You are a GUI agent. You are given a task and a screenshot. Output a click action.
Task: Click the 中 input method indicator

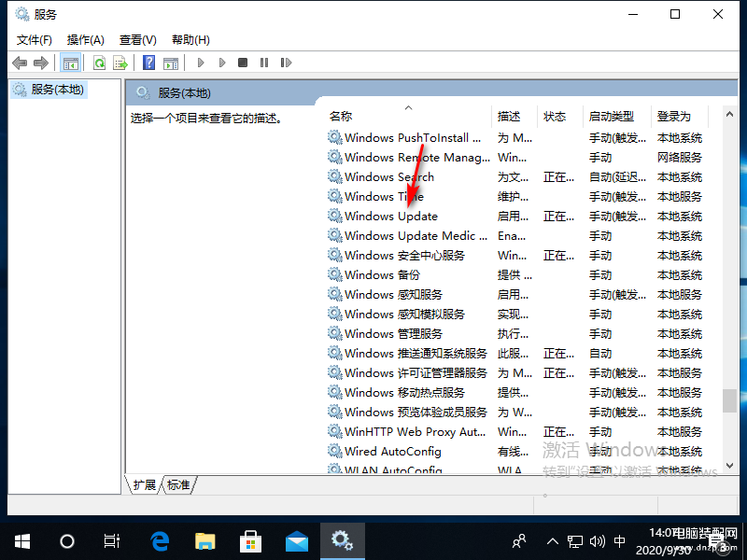click(x=619, y=541)
